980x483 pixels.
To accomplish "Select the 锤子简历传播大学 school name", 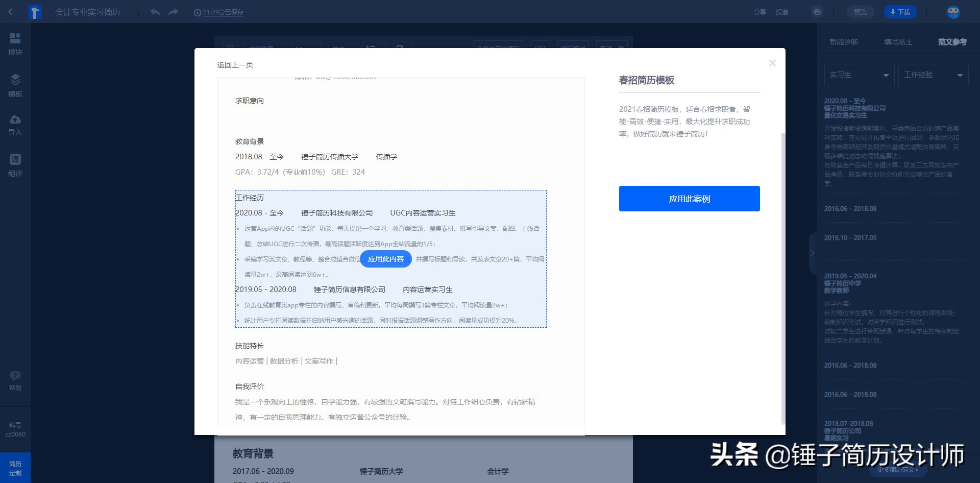I will tap(330, 157).
